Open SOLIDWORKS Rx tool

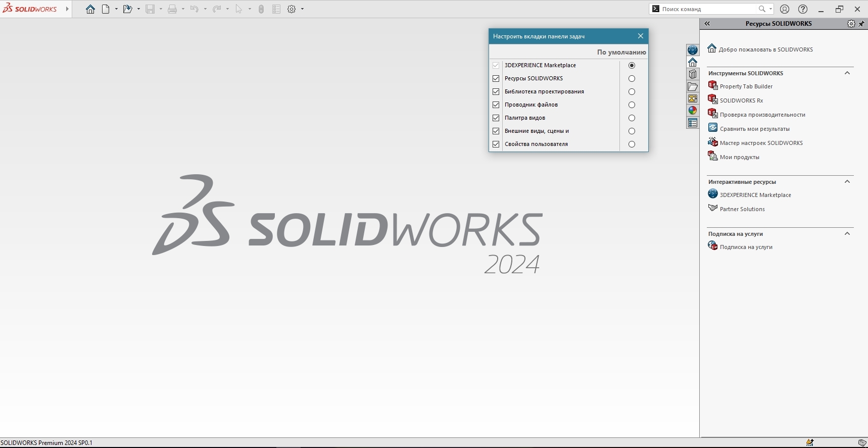tap(736, 100)
